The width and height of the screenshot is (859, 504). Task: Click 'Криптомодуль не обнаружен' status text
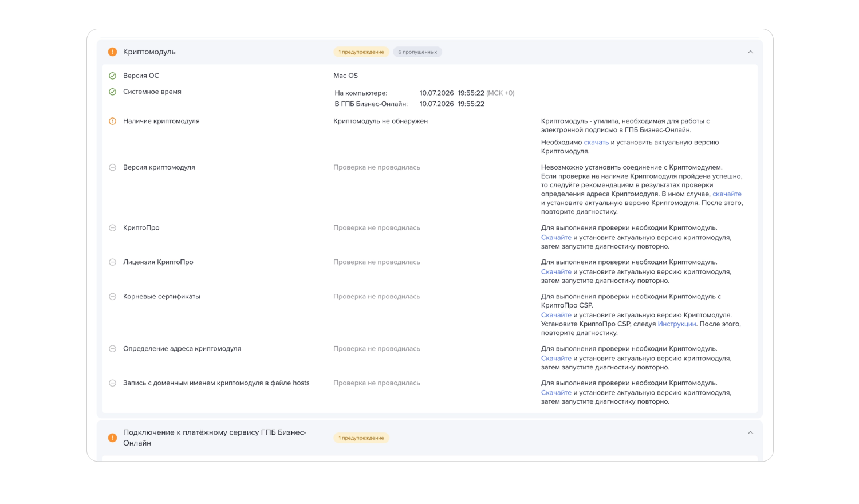click(x=381, y=121)
